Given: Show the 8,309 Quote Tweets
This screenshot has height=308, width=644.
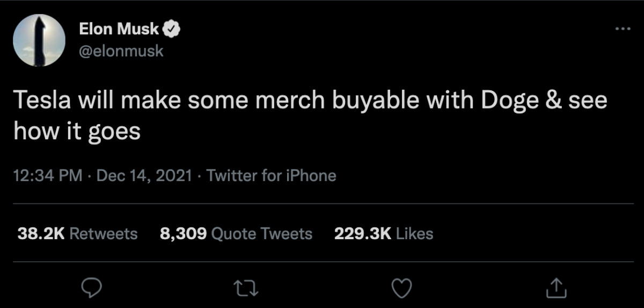Looking at the screenshot, I should [x=236, y=233].
